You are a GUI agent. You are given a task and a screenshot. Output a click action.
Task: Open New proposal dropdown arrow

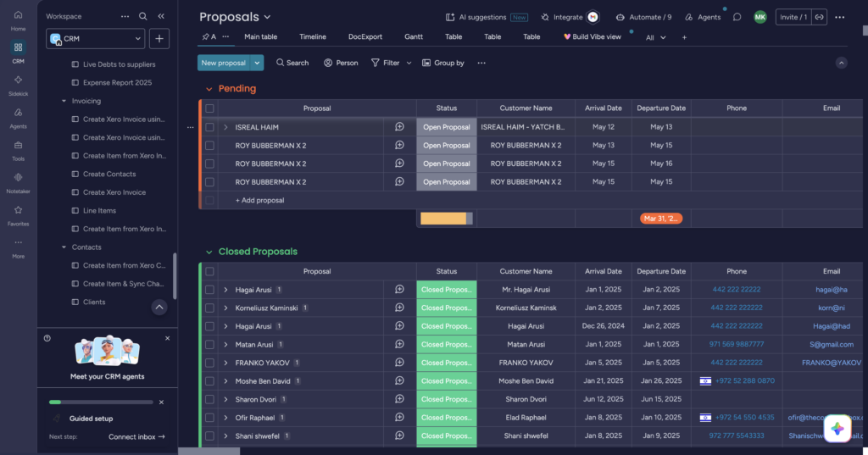pos(257,63)
